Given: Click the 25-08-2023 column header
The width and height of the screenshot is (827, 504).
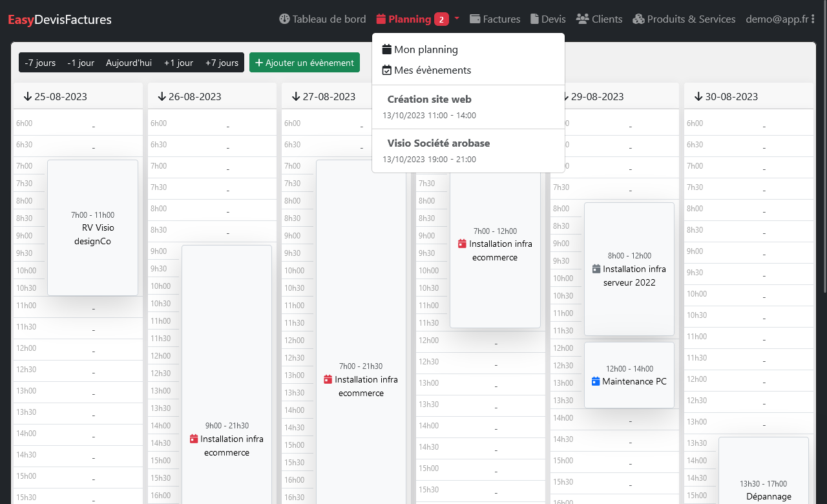Looking at the screenshot, I should click(78, 96).
